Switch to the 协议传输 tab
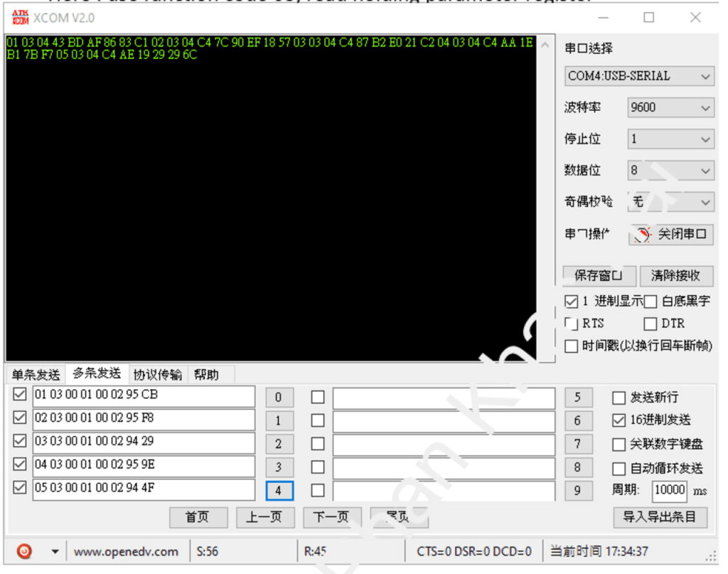The width and height of the screenshot is (728, 574). 157,375
